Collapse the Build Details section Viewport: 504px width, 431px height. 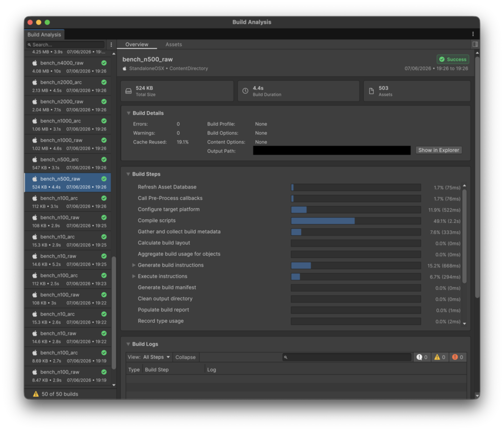128,113
